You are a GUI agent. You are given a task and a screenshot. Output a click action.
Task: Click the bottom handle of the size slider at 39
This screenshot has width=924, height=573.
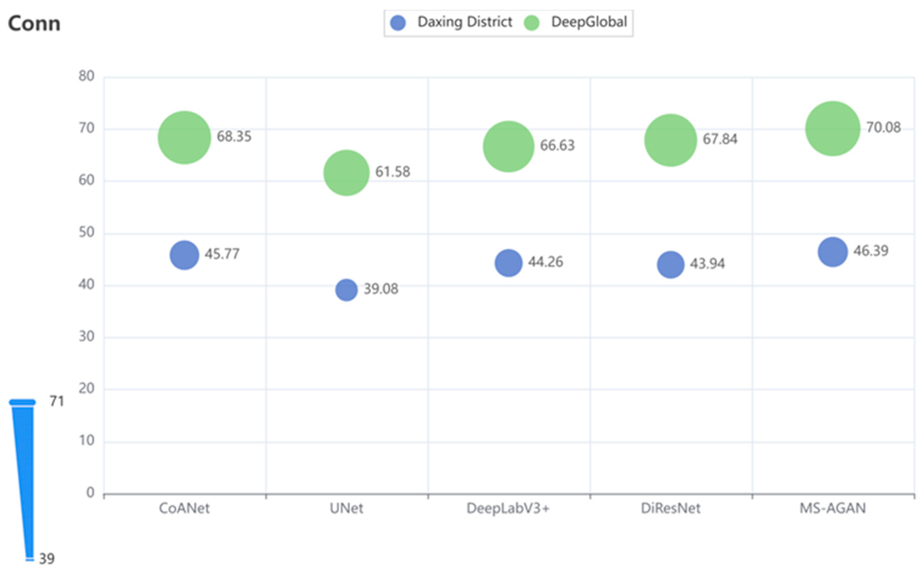29,559
